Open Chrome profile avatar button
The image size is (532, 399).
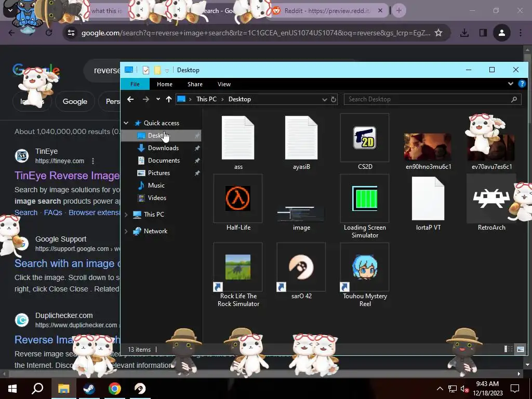pos(502,33)
